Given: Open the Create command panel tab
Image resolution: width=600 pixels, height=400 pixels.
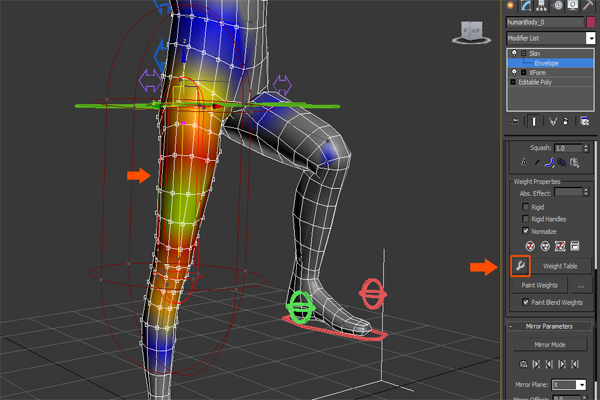Looking at the screenshot, I should point(510,5).
